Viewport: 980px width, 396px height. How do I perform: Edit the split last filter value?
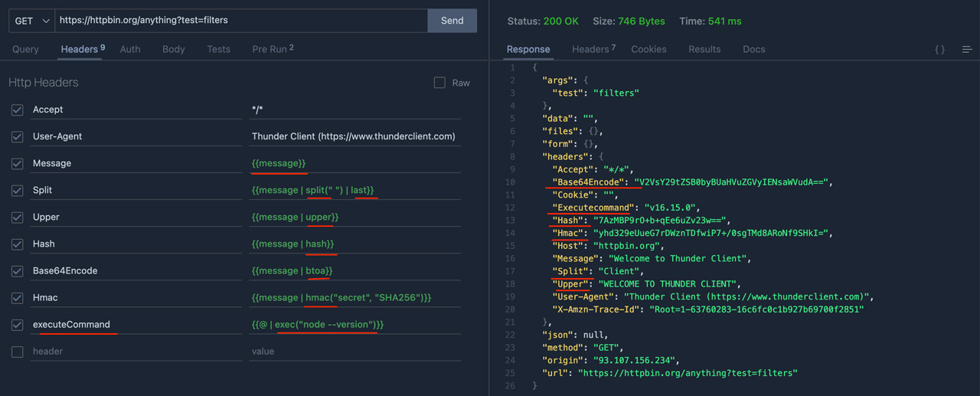coord(355,190)
